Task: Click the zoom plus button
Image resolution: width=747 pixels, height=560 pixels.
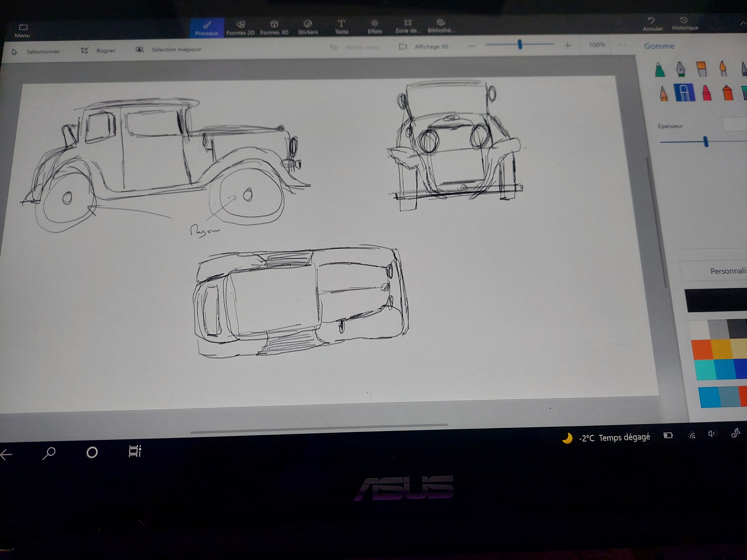Action: point(568,46)
